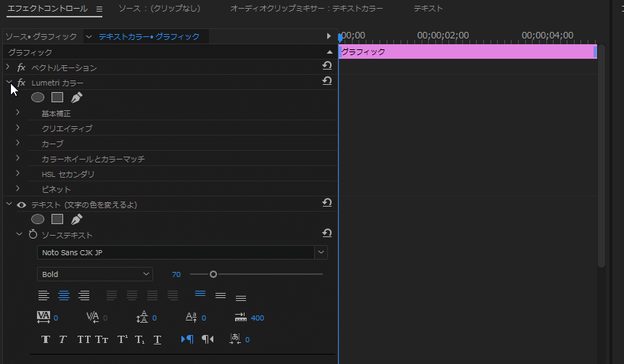Create rectangle mask under テキスト layer
The height and width of the screenshot is (364, 624).
[57, 219]
